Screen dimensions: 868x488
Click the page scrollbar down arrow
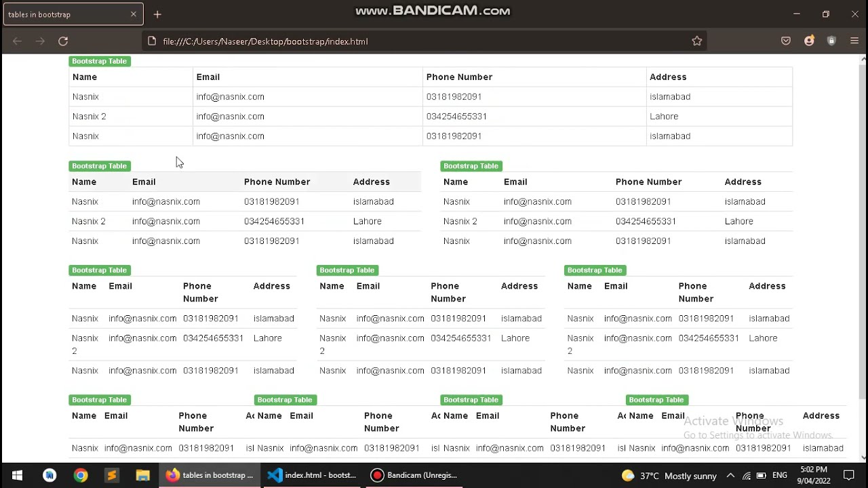pos(863,457)
